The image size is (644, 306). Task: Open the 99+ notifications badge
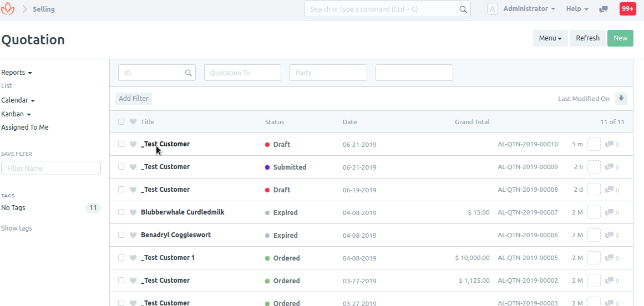point(627,9)
